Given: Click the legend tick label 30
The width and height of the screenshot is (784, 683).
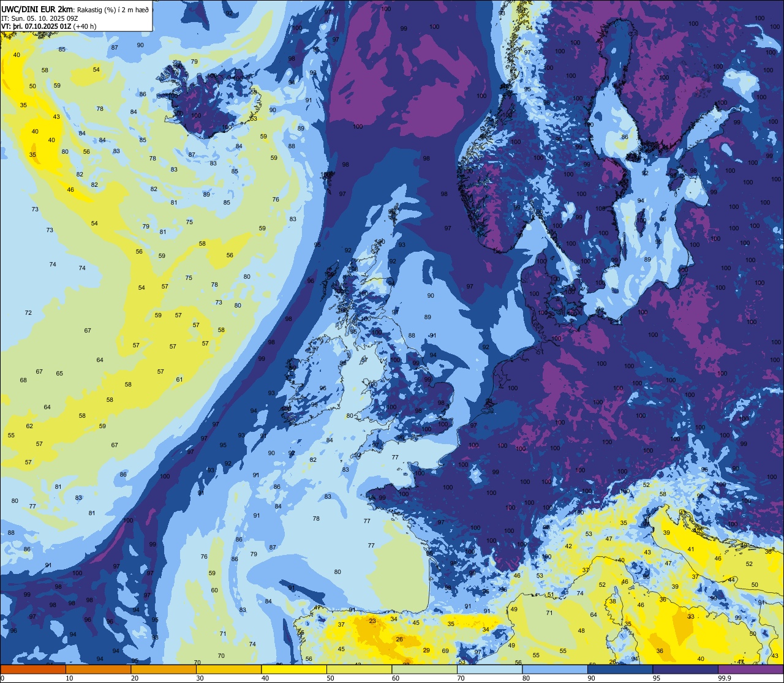Looking at the screenshot, I should 200,678.
